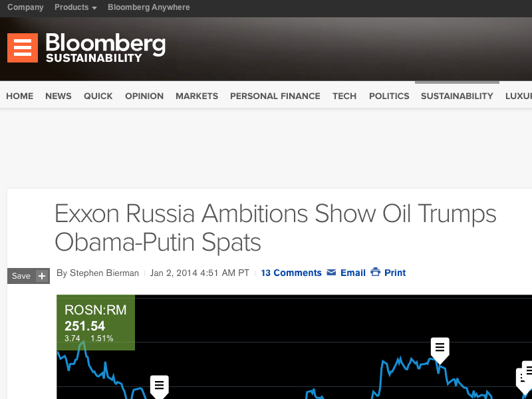Open the orange Bloomberg hamburger menu
The width and height of the screenshot is (532, 399).
tap(23, 48)
